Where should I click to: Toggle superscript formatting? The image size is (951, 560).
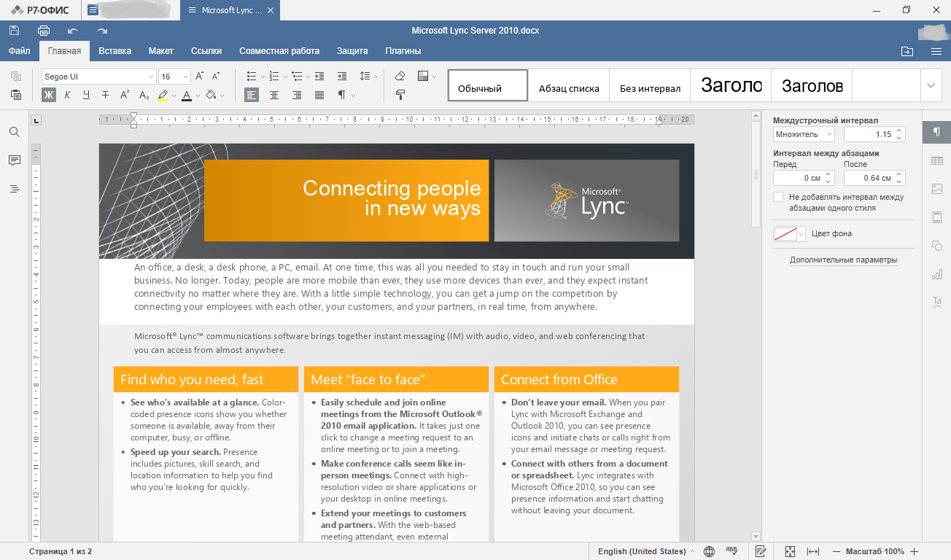pyautogui.click(x=125, y=95)
